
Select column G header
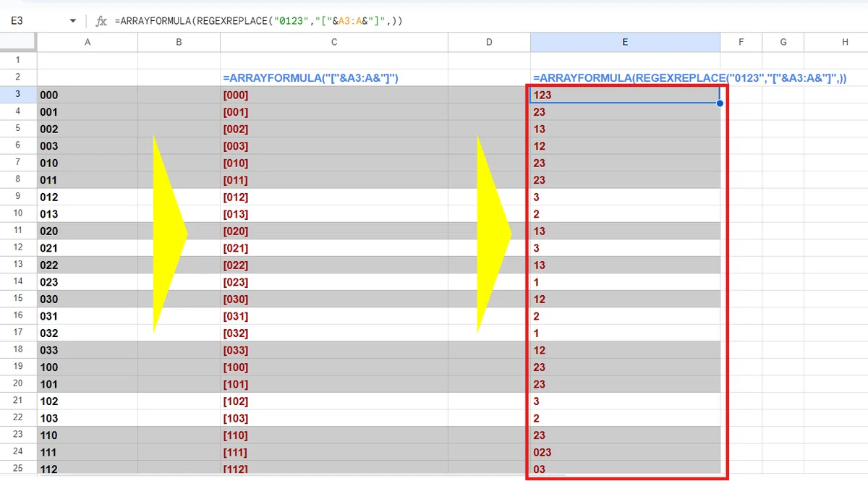[783, 43]
